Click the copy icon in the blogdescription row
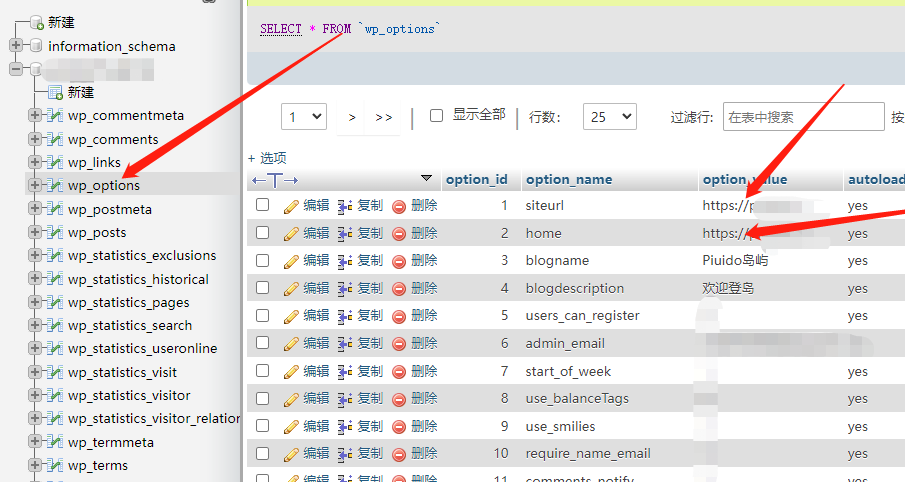The image size is (905, 482). click(x=345, y=289)
